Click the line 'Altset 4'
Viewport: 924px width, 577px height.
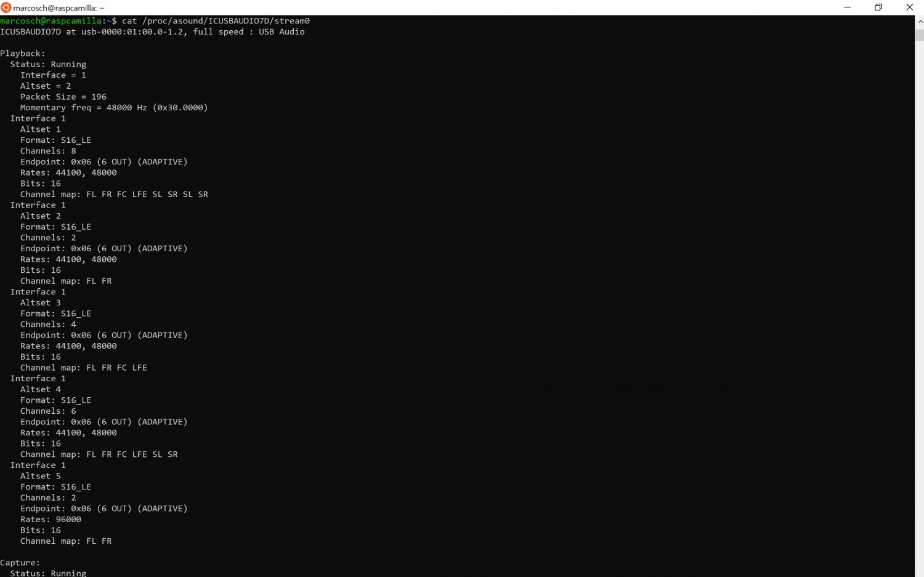coord(41,390)
